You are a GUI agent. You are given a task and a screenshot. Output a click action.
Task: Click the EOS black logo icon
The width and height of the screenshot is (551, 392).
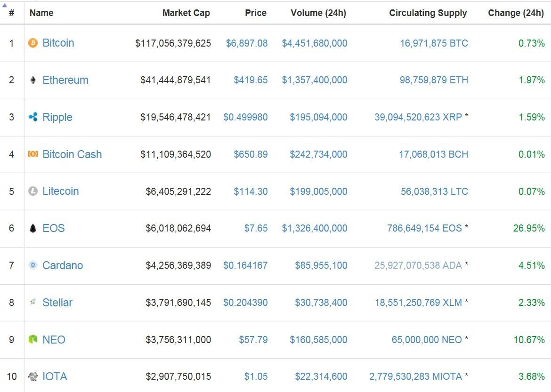pos(32,228)
